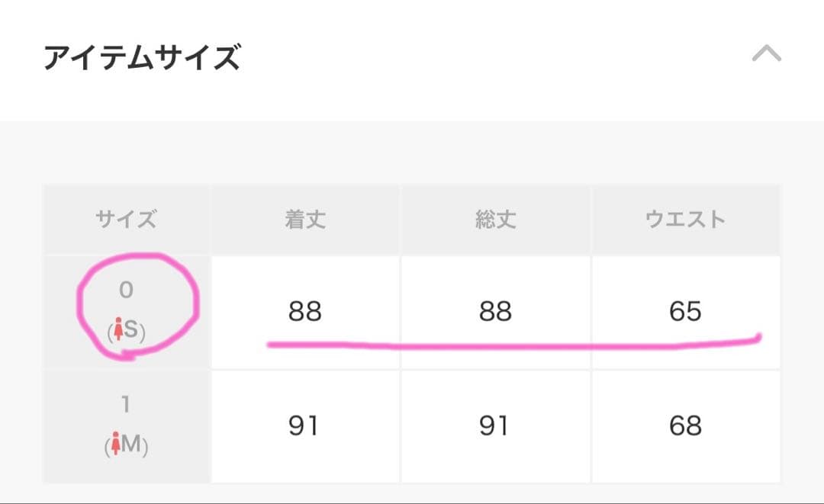Click the number 1 in the size column

pyautogui.click(x=127, y=404)
